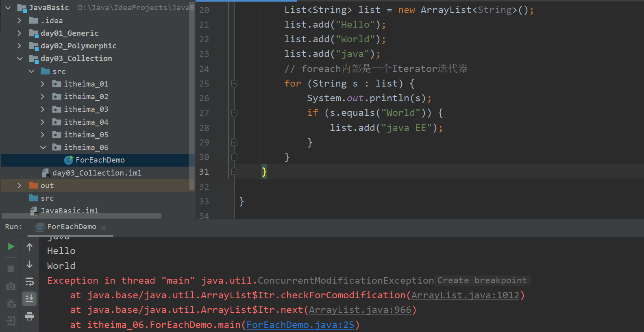
Task: Click the ForEachDemo class icon in tree
Action: pos(69,160)
